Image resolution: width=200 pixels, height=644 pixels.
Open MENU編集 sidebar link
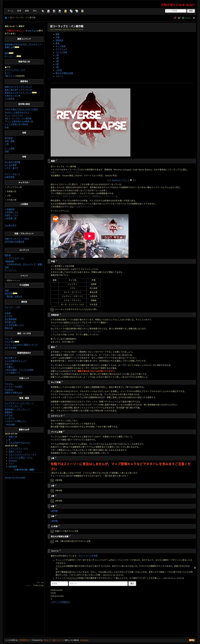[x=10, y=424]
